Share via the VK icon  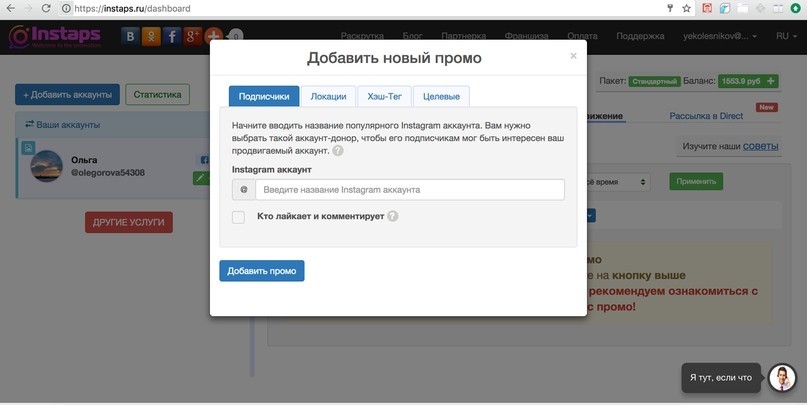click(130, 37)
